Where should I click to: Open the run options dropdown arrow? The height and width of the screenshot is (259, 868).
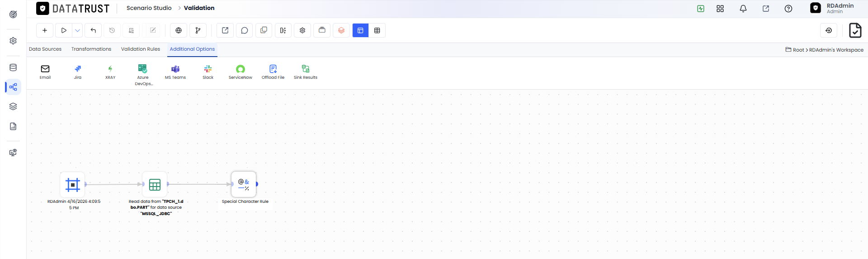click(77, 30)
